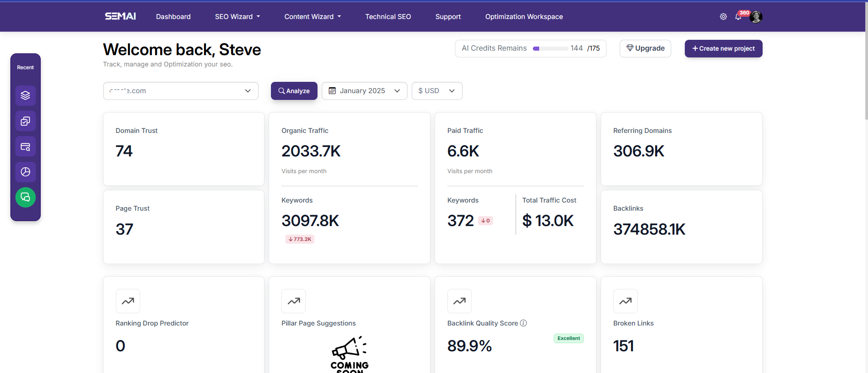Click the Backlink Quality Score 89.9%

[470, 346]
